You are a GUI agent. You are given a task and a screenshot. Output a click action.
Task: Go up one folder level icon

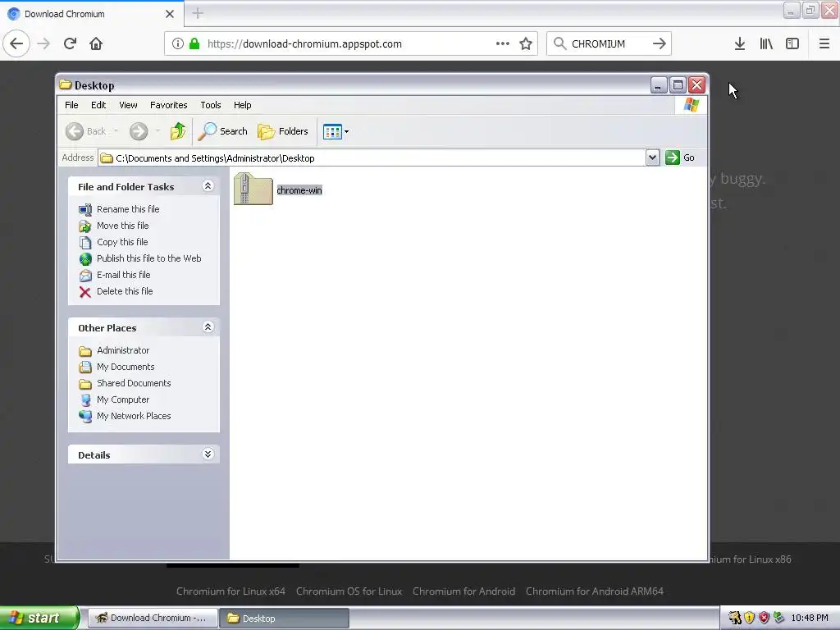point(178,131)
